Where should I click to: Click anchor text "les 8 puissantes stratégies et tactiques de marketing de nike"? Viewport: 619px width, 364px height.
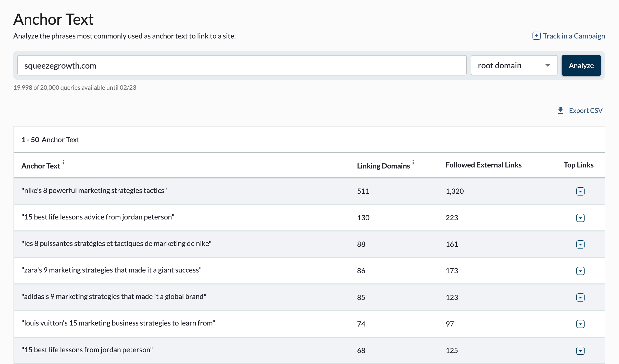click(x=116, y=243)
